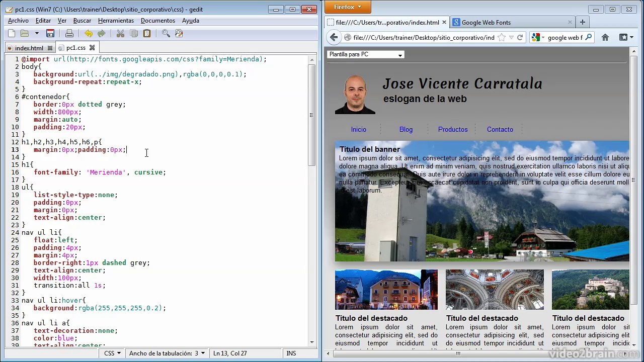Click the Contacto navigation link
Image resolution: width=644 pixels, height=362 pixels.
point(500,130)
